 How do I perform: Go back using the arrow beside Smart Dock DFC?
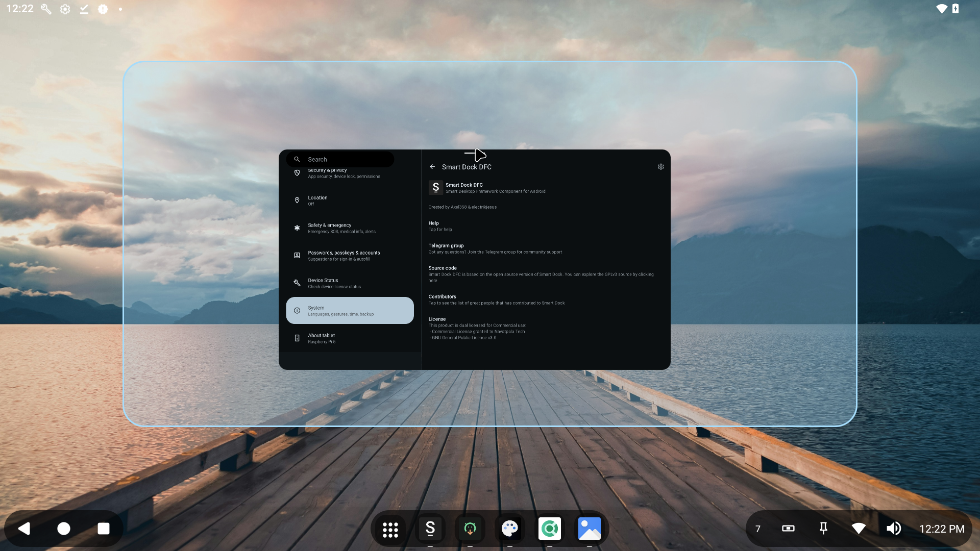click(x=432, y=167)
